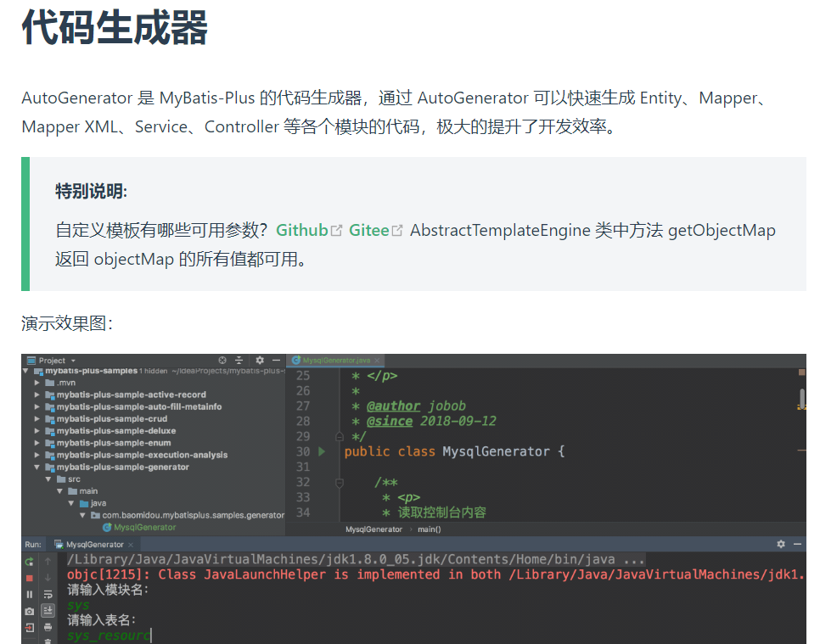Screen dimensions: 820x644
Task: Open the Gitee external link
Action: click(x=375, y=230)
